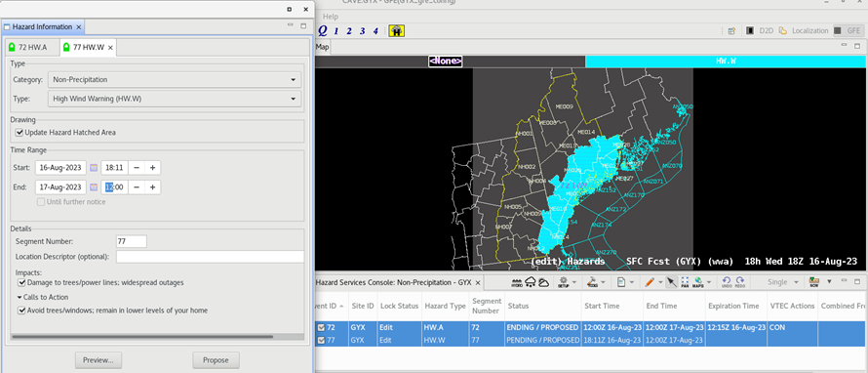The image size is (868, 373).
Task: Click the pencil drawing tool icon
Action: [x=650, y=282]
